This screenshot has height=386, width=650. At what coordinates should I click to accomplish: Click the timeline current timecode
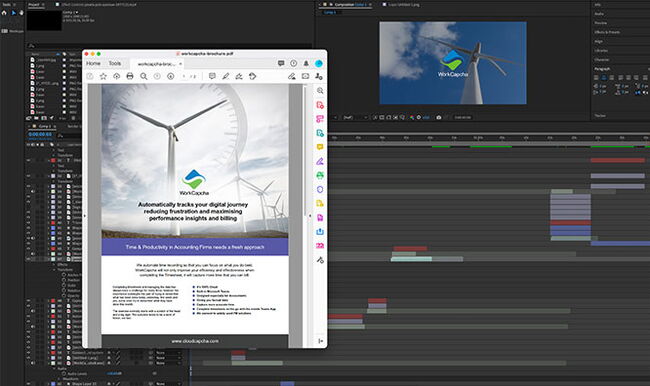tap(40, 134)
